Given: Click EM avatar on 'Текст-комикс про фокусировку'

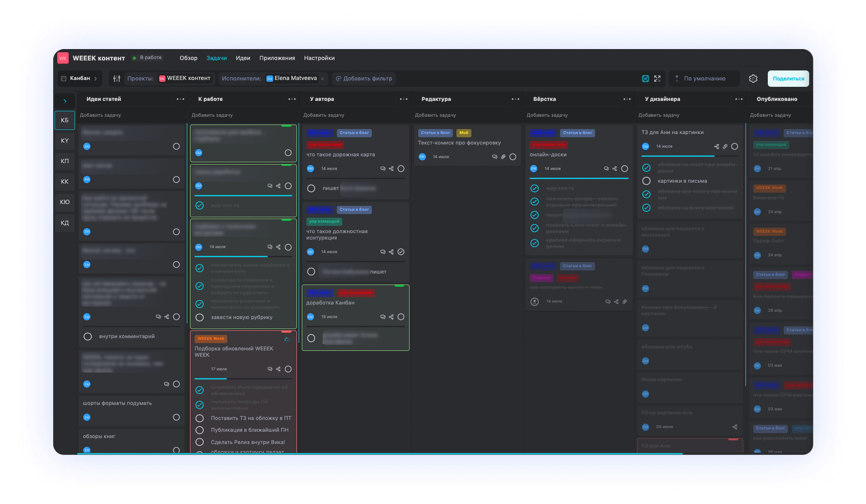Looking at the screenshot, I should (x=422, y=157).
